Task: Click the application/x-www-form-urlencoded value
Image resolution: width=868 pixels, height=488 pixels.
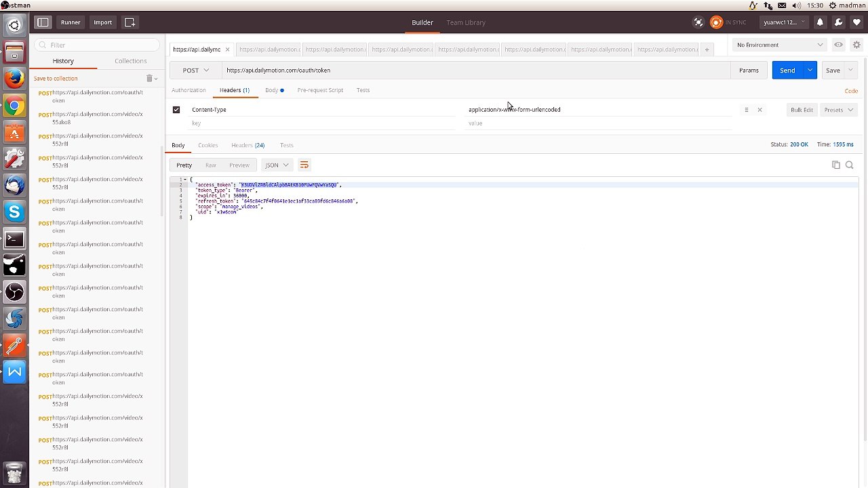Action: 515,110
